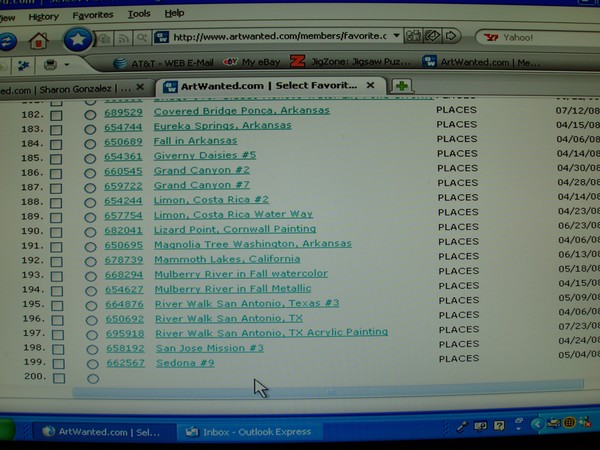Click the camera snapshot toolbar icon

pyautogui.click(x=104, y=38)
